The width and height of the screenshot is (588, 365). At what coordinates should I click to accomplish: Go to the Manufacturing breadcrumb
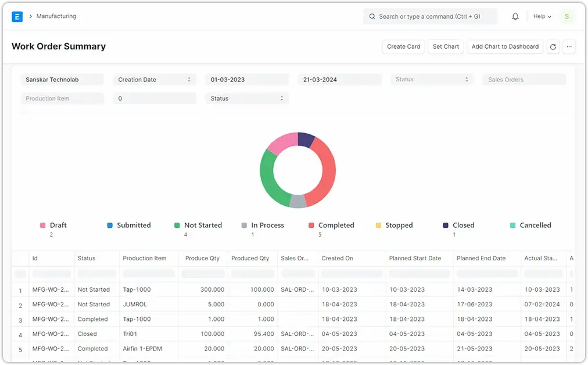coord(56,16)
